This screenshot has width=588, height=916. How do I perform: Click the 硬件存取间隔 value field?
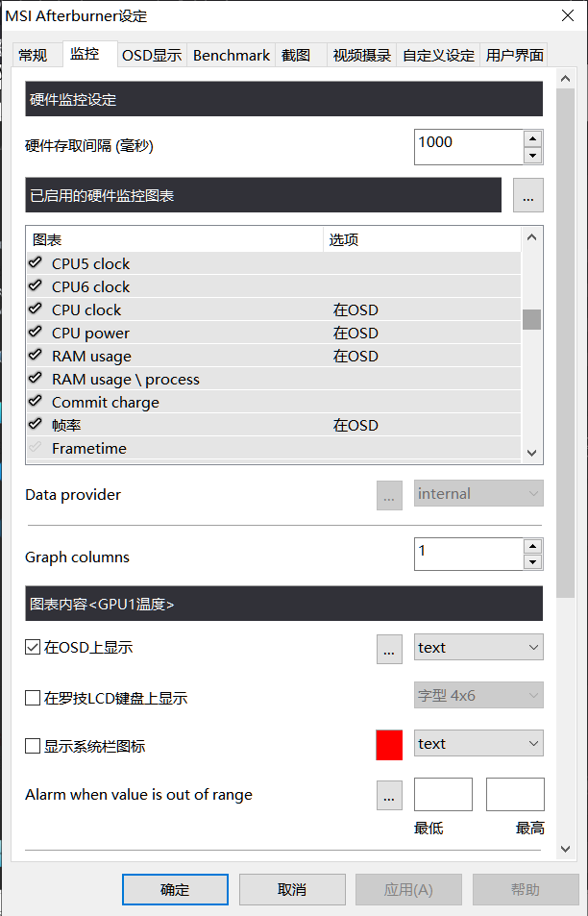pyautogui.click(x=469, y=147)
